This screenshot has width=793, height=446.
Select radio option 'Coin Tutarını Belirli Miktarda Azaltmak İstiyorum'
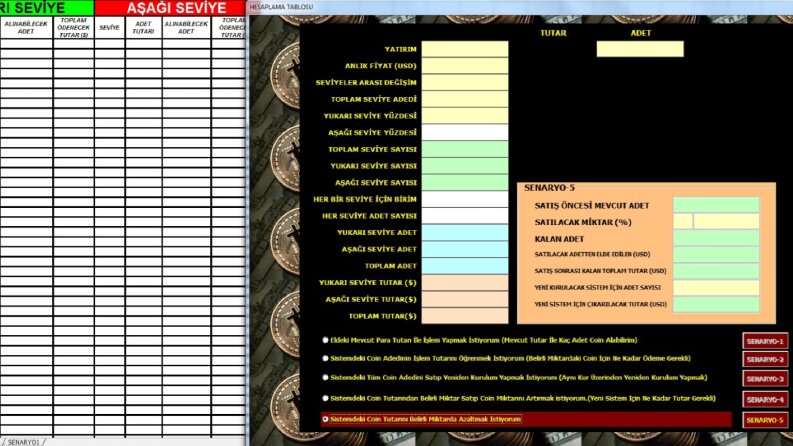325,419
